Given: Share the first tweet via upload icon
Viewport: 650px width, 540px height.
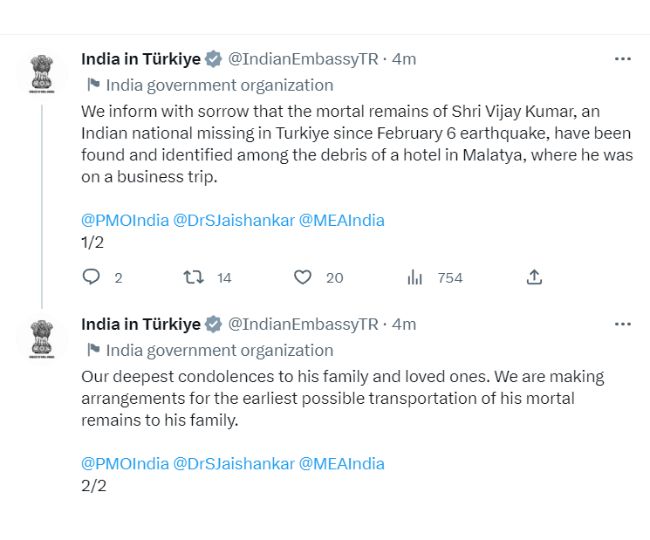Looking at the screenshot, I should point(535,277).
